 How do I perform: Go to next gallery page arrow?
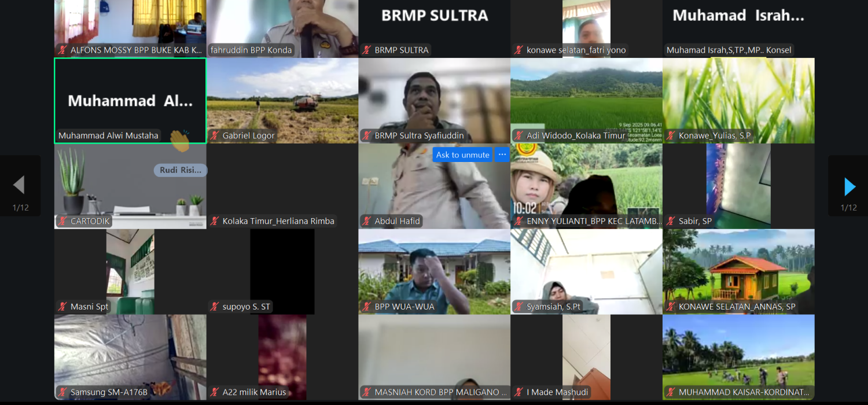tap(849, 186)
